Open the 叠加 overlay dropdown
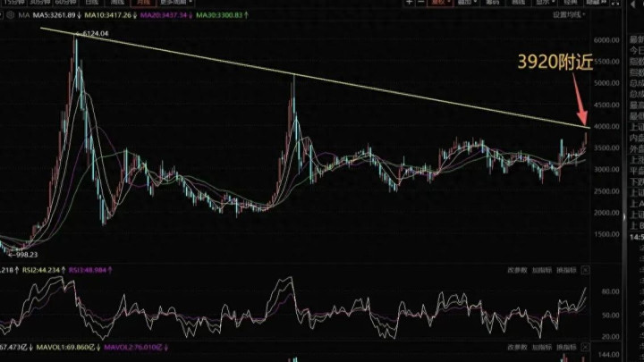This screenshot has height=362, width=644. 468,2
